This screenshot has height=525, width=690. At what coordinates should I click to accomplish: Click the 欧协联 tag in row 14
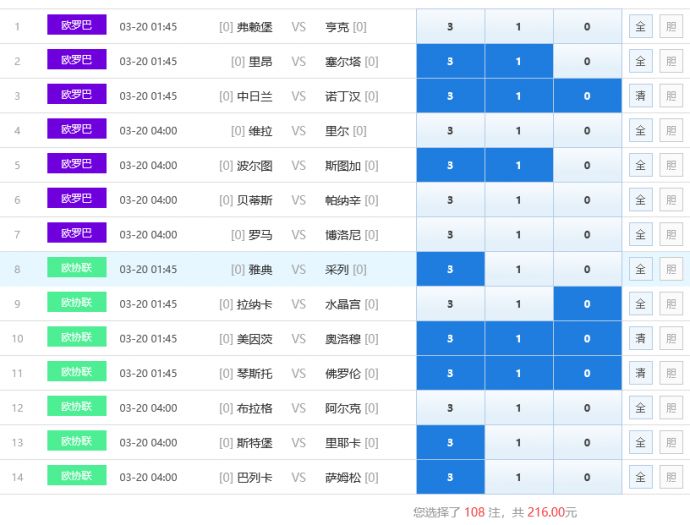[x=76, y=477]
